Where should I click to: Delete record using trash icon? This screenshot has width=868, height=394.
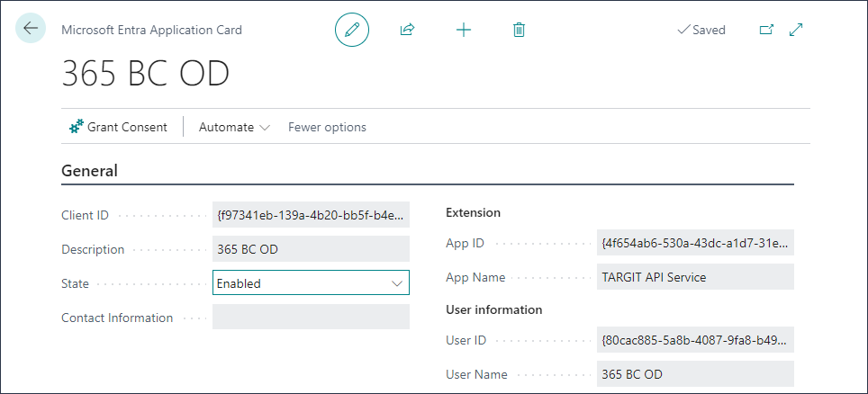click(x=519, y=30)
